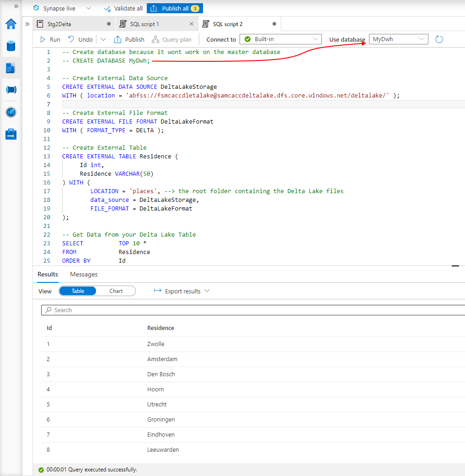Open the Data hub

point(10,46)
